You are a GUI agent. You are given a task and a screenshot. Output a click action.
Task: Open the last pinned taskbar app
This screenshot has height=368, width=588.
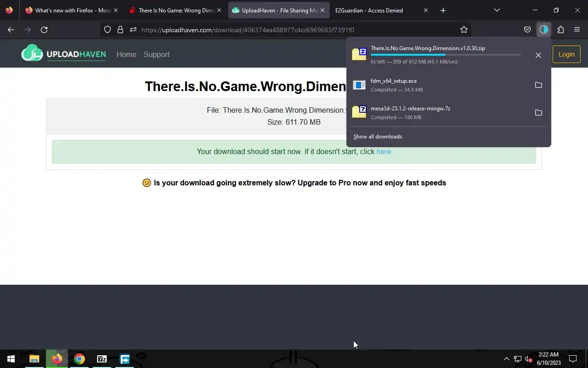[124, 359]
